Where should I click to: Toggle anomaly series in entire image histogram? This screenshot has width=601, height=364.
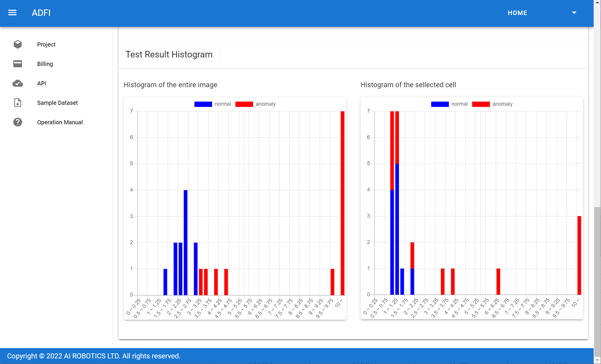[x=256, y=104]
